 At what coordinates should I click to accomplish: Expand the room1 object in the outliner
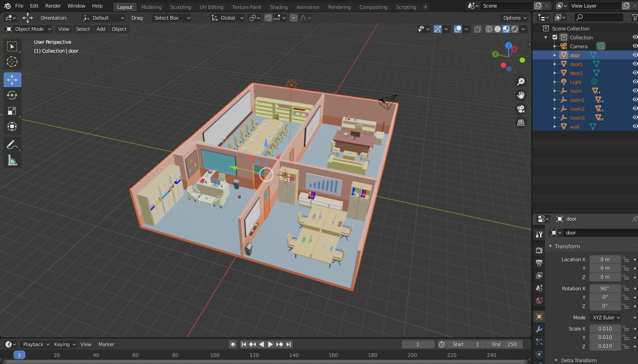[x=554, y=100]
